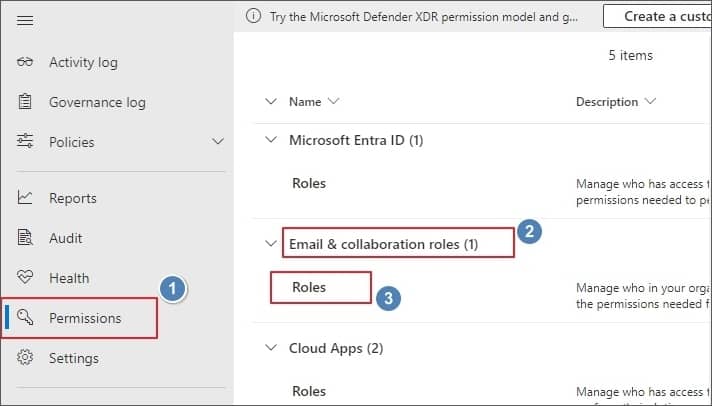Click the Create a custom role button
The width and height of the screenshot is (712, 406).
coord(657,16)
